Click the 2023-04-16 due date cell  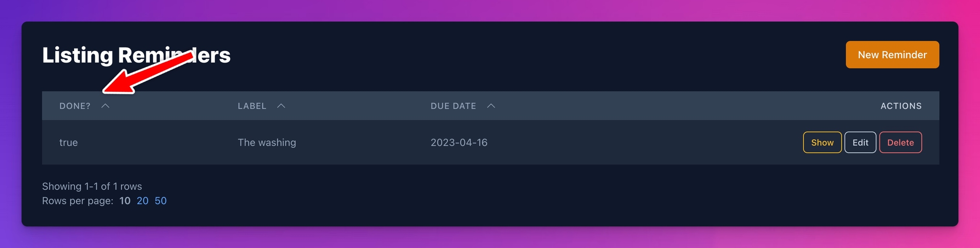pyautogui.click(x=459, y=143)
